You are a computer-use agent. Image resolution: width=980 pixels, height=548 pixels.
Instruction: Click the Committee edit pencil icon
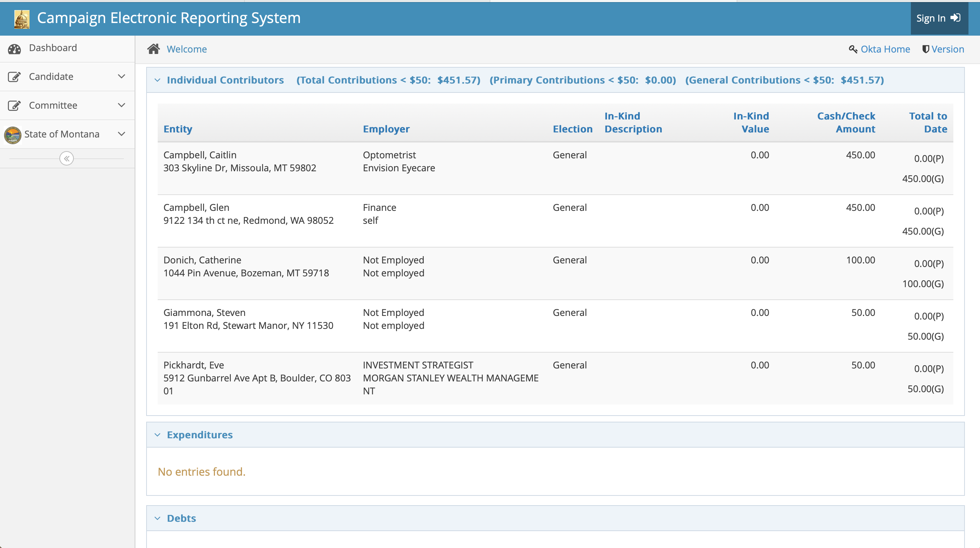(x=14, y=106)
